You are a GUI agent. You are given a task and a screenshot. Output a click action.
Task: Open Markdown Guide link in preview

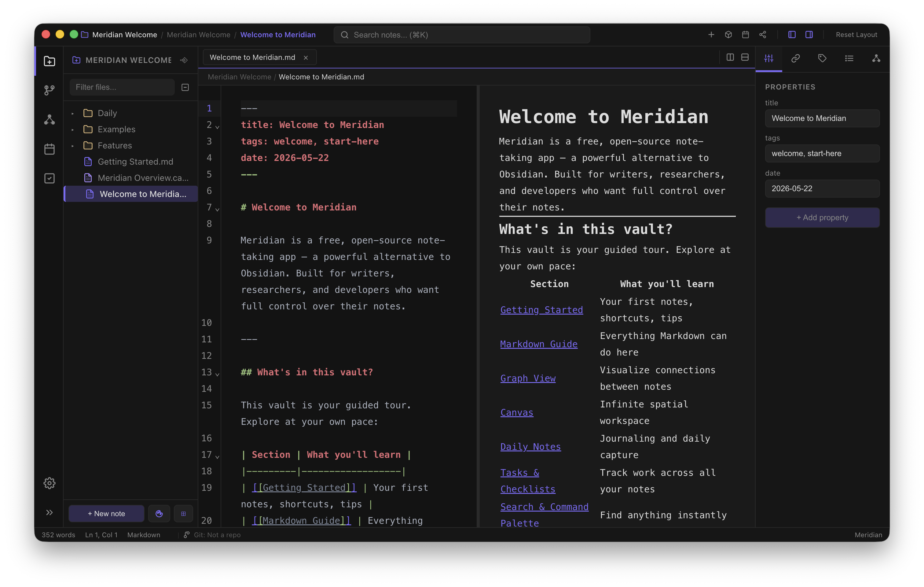(539, 344)
